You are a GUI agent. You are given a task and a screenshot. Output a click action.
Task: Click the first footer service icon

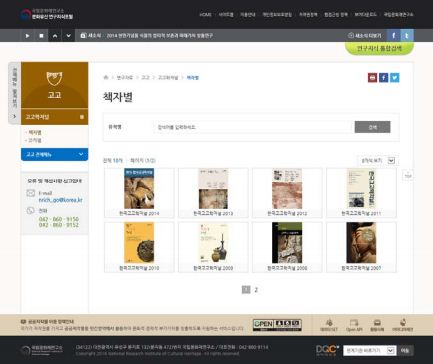pos(329,325)
